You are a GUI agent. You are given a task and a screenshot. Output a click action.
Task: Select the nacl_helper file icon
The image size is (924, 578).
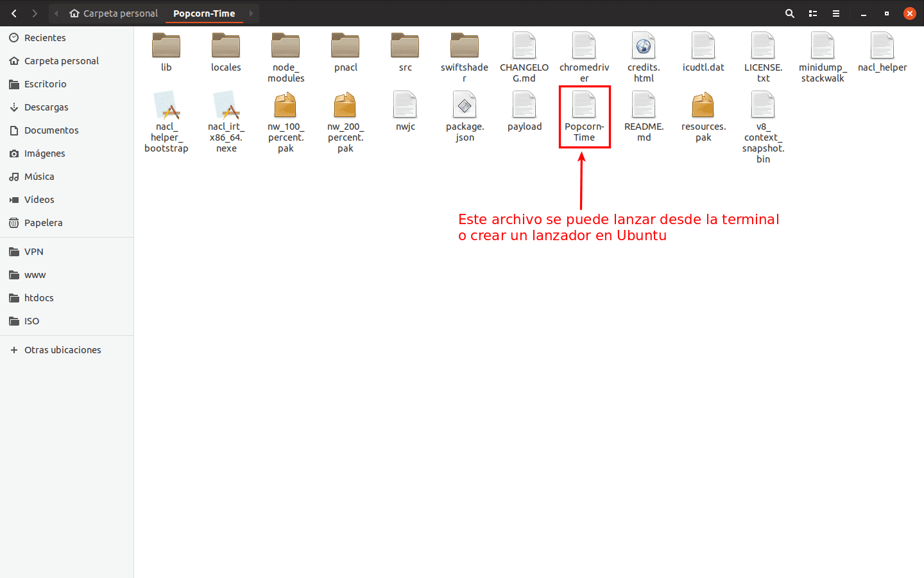click(882, 46)
